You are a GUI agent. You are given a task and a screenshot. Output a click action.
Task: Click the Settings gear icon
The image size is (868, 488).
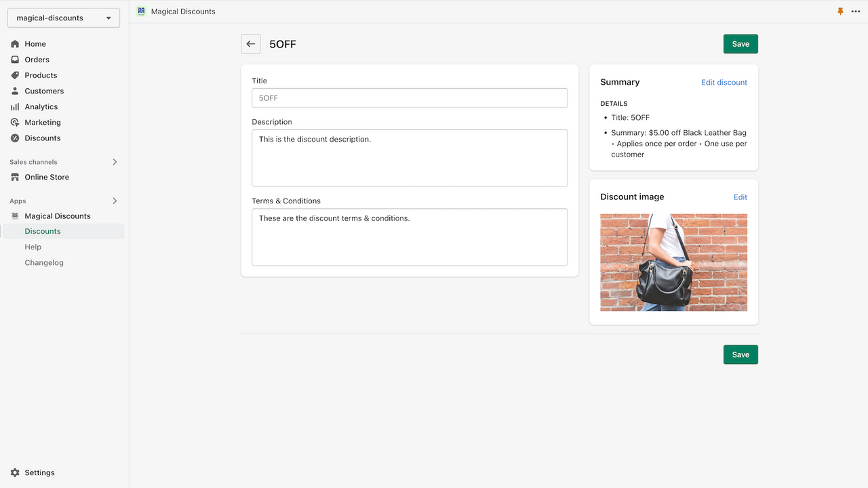click(x=15, y=472)
